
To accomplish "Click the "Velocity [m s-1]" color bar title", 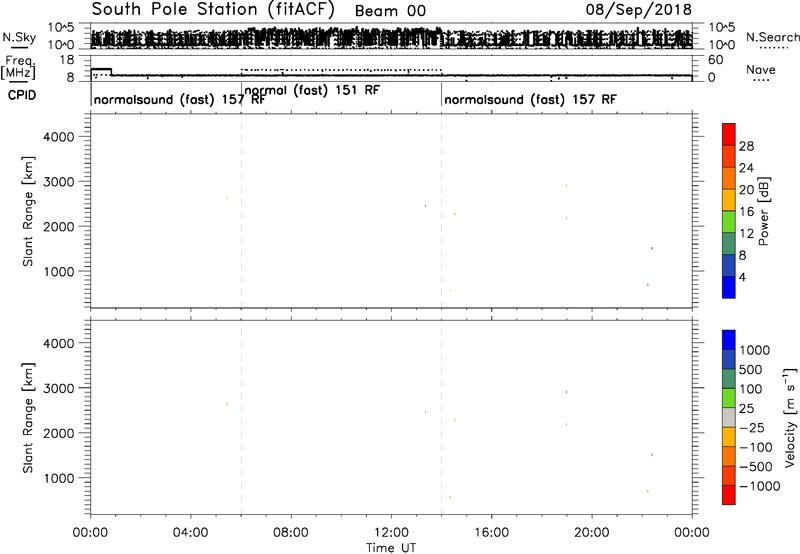I will 790,417.
